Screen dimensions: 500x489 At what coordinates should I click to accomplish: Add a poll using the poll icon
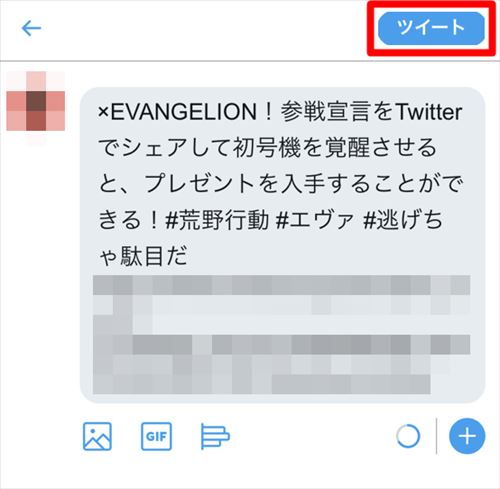[215, 436]
